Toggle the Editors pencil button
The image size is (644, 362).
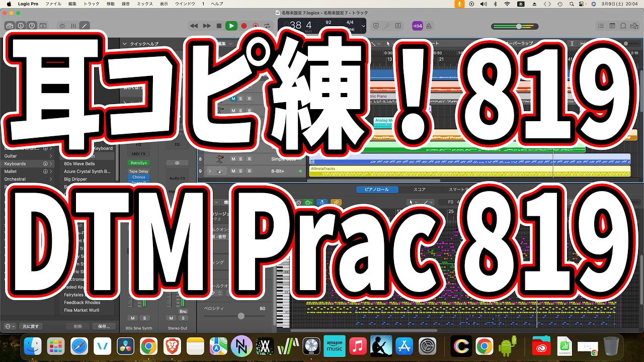click(85, 26)
